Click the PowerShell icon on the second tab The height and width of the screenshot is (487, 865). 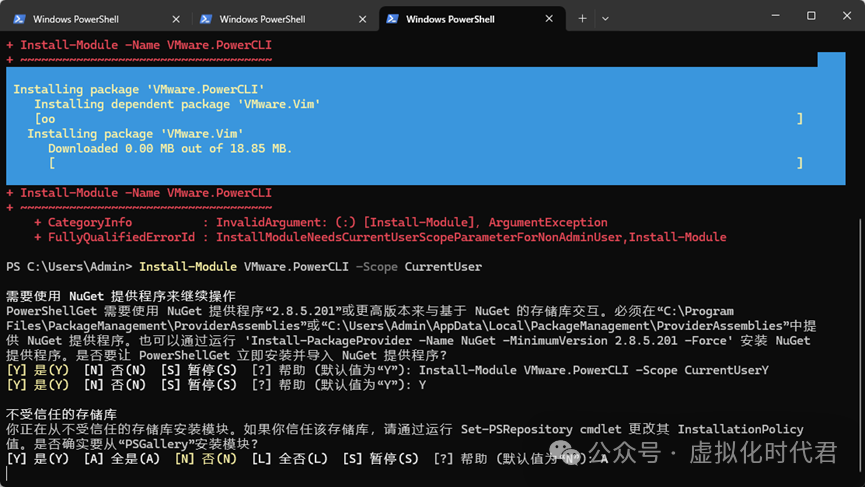pyautogui.click(x=206, y=19)
